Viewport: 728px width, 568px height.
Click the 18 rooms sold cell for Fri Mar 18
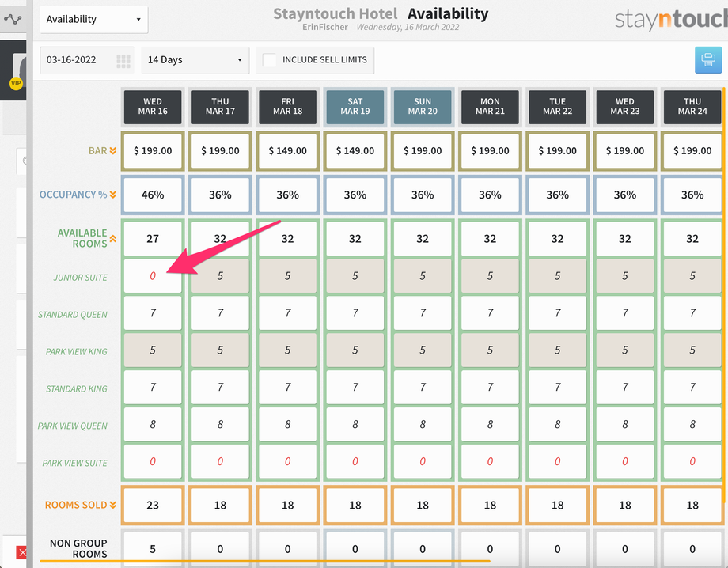tap(287, 505)
